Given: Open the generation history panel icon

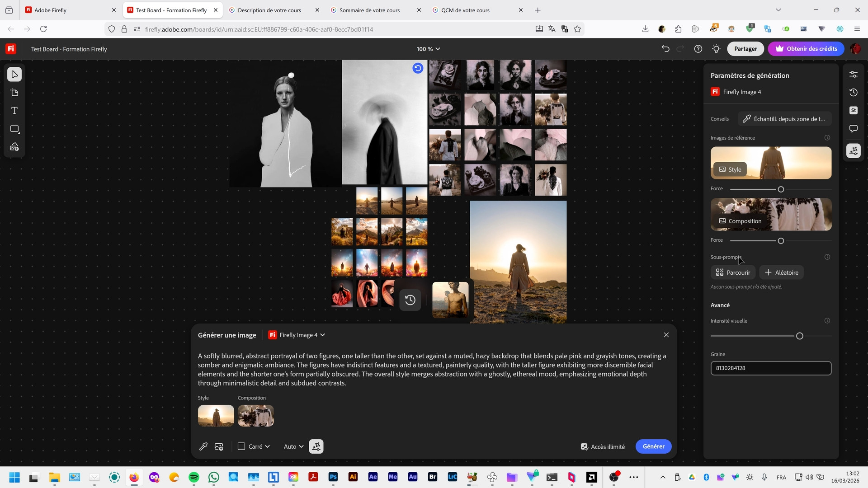Looking at the screenshot, I should pos(853,92).
